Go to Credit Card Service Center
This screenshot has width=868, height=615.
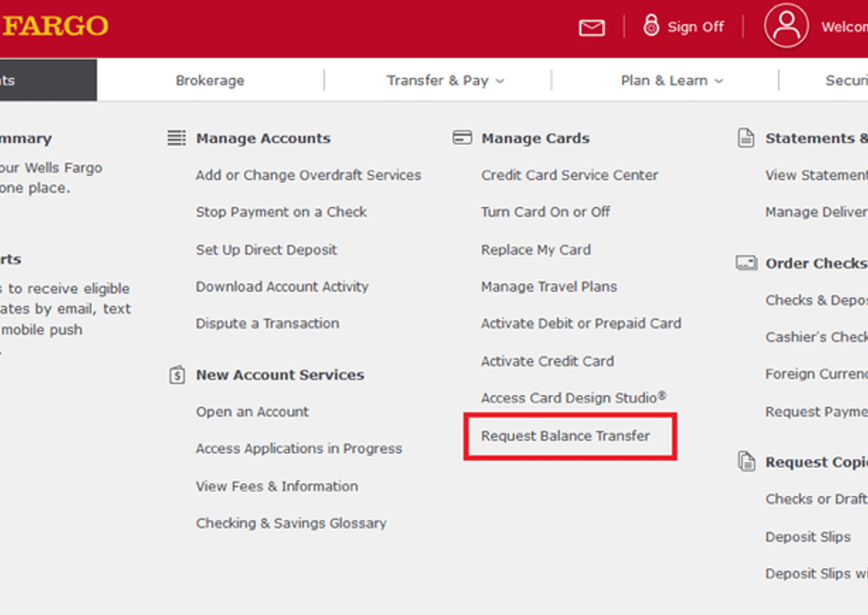569,175
